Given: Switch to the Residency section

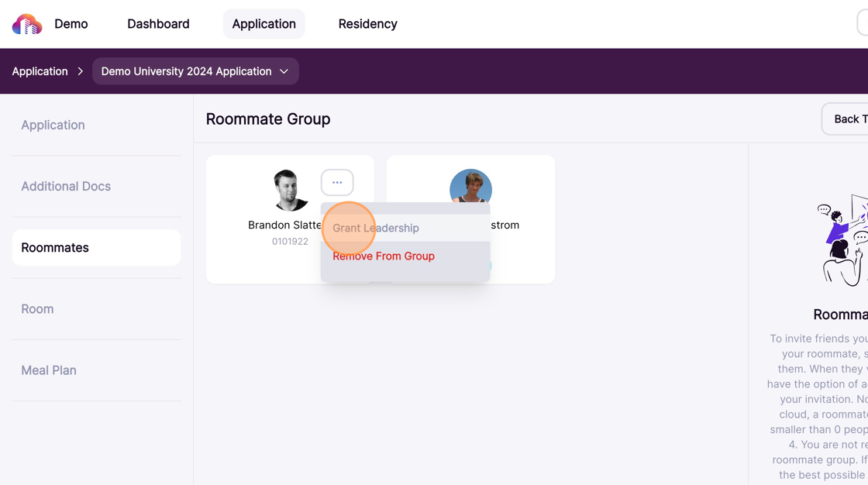Looking at the screenshot, I should point(367,24).
